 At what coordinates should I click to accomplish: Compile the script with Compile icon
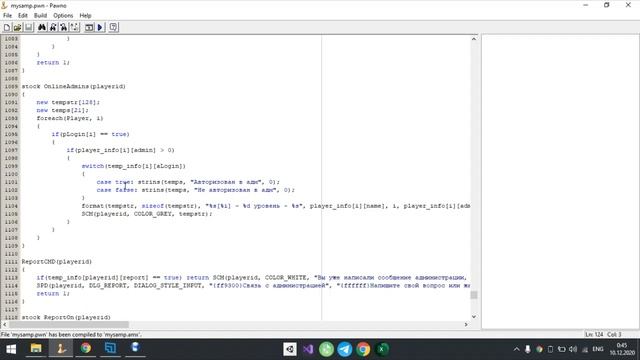click(89, 27)
